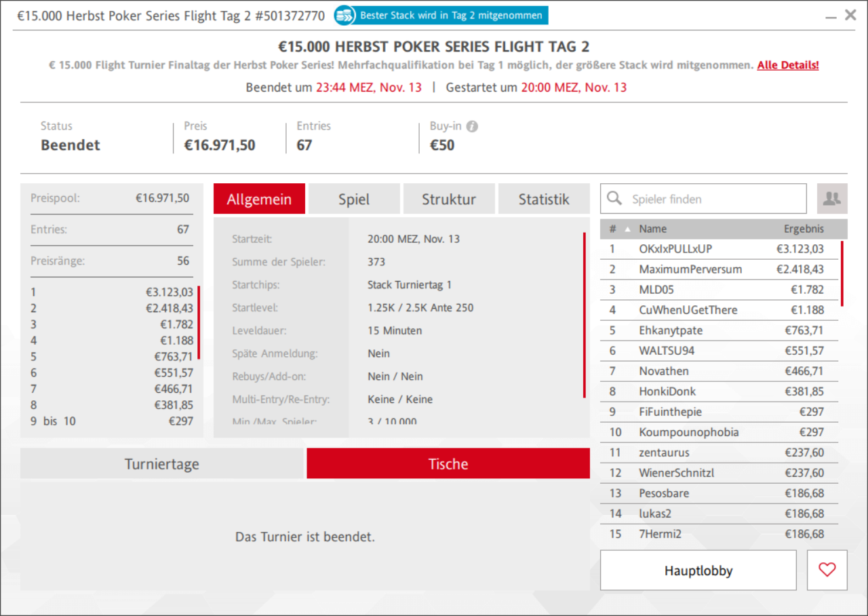Viewport: 868px width, 616px height.
Task: Sort players by rank column arrow
Action: pos(627,229)
